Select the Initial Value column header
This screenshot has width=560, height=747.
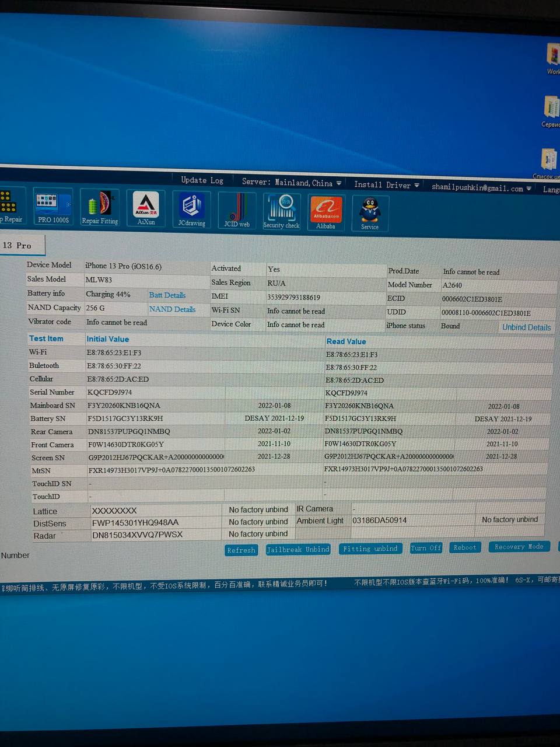tap(108, 339)
